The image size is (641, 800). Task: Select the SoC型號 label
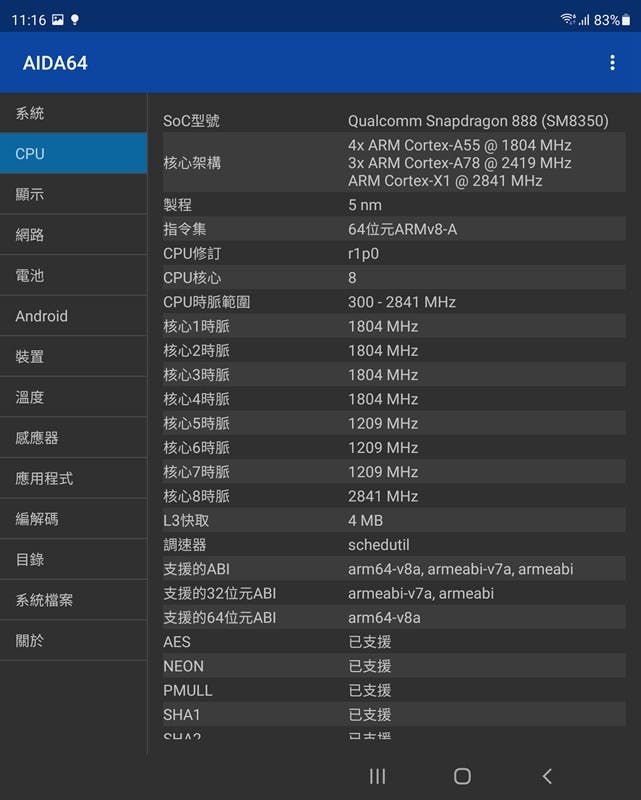[191, 121]
